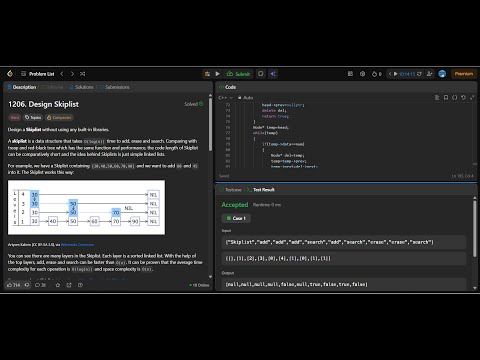Click the description panel scrollbar
The image size is (480, 360).
tap(210, 124)
